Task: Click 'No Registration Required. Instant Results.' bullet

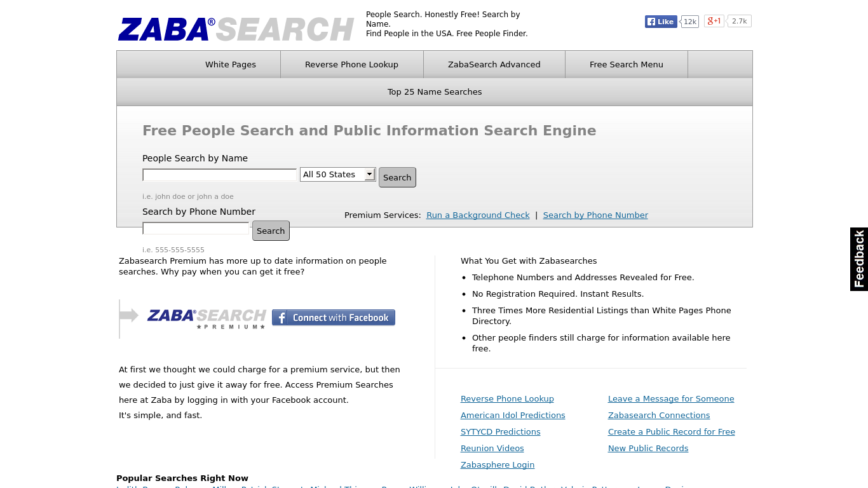Action: coord(558,294)
